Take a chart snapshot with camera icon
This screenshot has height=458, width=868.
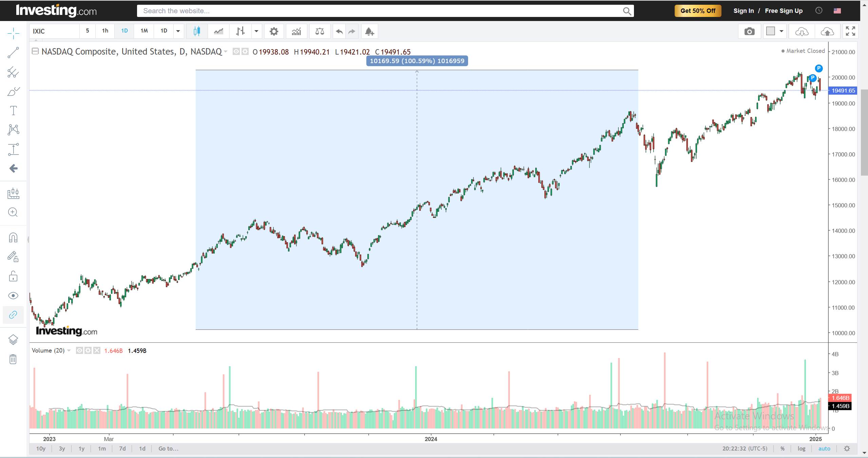[x=749, y=32]
